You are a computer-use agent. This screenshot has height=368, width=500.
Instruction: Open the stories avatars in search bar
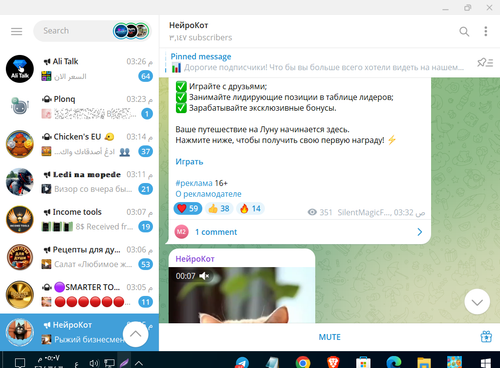(131, 31)
